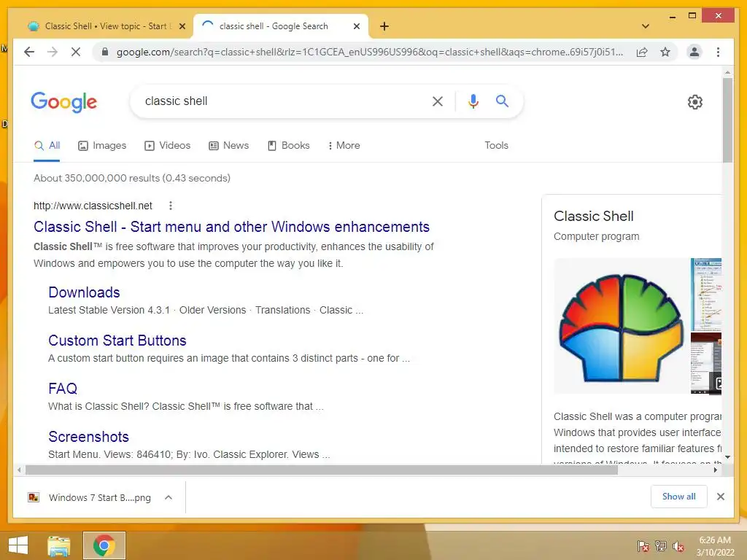The height and width of the screenshot is (560, 747).
Task: Select the All results tab
Action: pyautogui.click(x=47, y=145)
